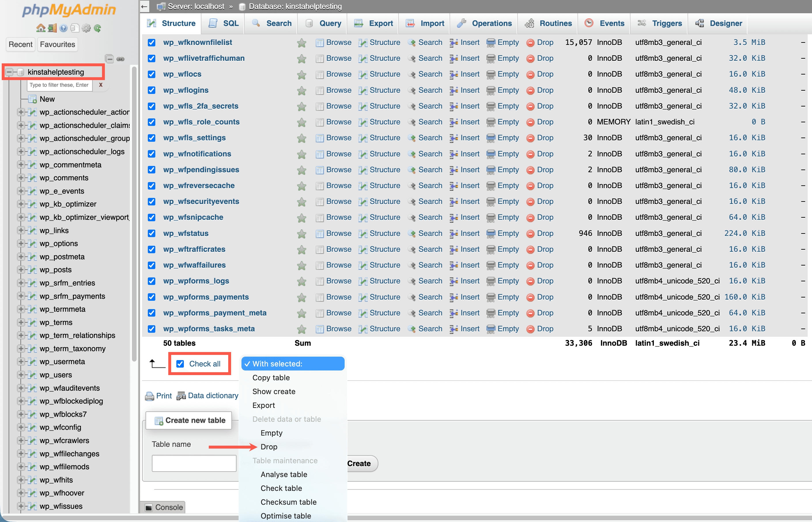The width and height of the screenshot is (812, 522).
Task: Expand wp_comments tree node
Action: (21, 178)
